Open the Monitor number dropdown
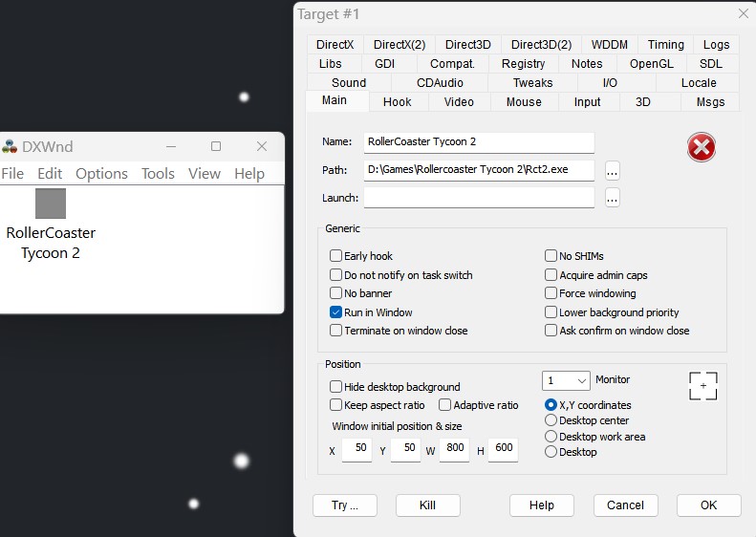Image resolution: width=756 pixels, height=537 pixels. coord(566,381)
